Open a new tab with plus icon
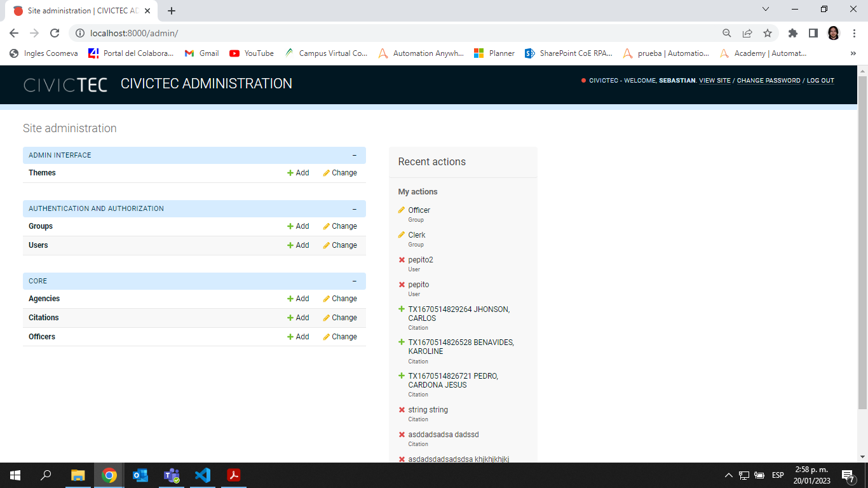 pyautogui.click(x=172, y=11)
